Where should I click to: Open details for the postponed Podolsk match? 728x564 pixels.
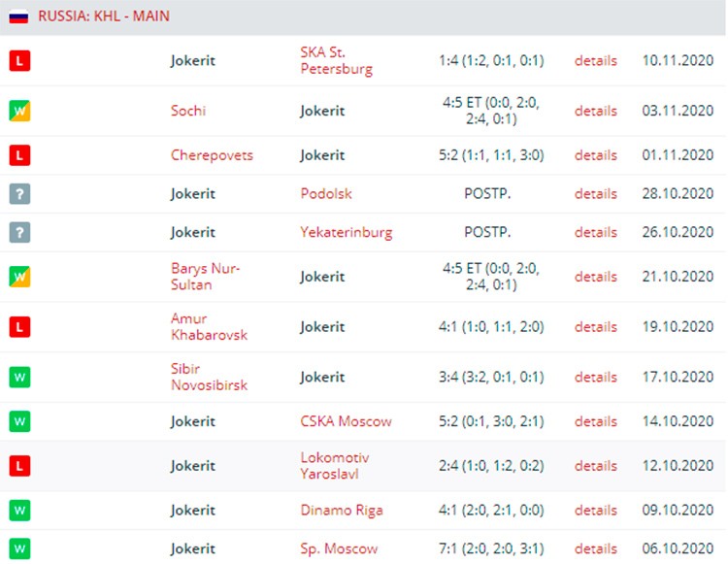[596, 193]
